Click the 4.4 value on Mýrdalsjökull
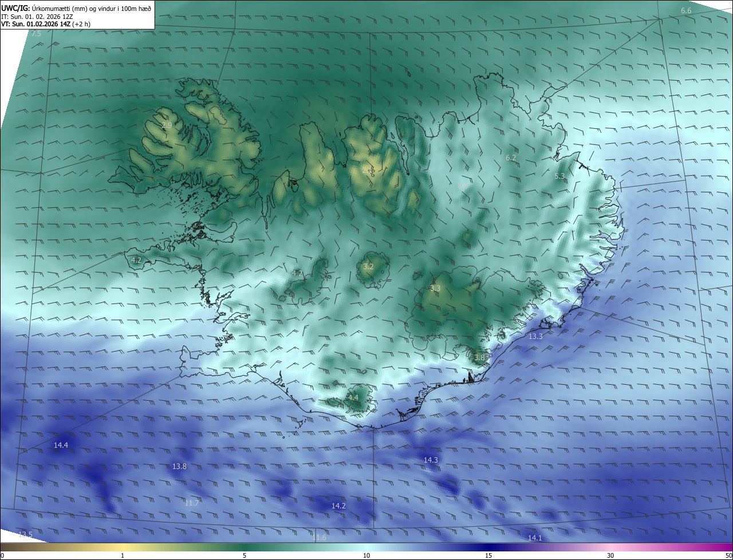The width and height of the screenshot is (733, 560). click(353, 397)
